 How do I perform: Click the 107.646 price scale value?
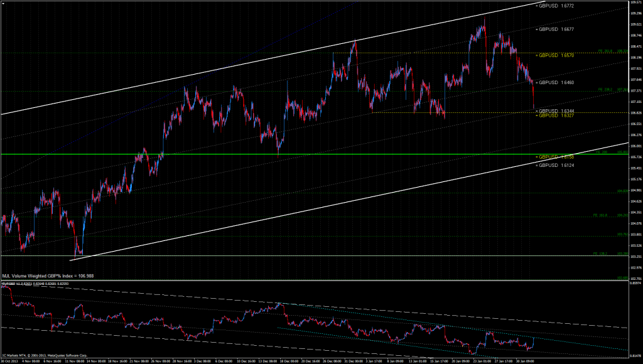click(636, 80)
